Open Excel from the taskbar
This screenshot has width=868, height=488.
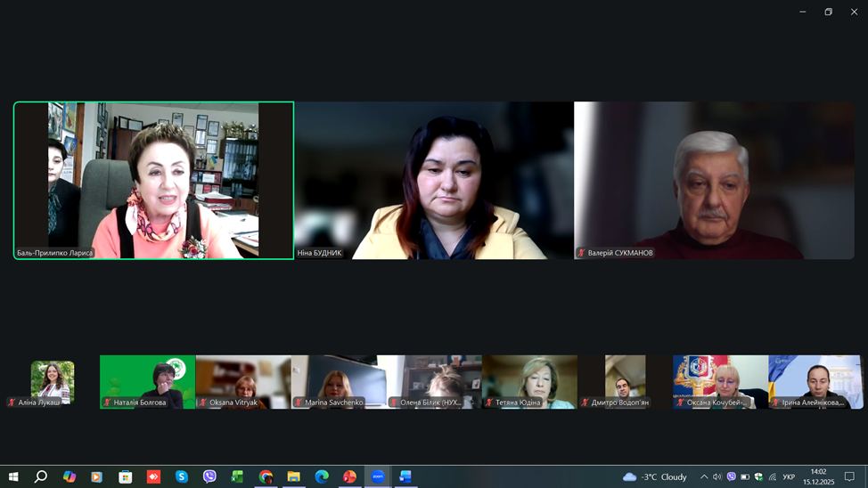[x=237, y=476]
